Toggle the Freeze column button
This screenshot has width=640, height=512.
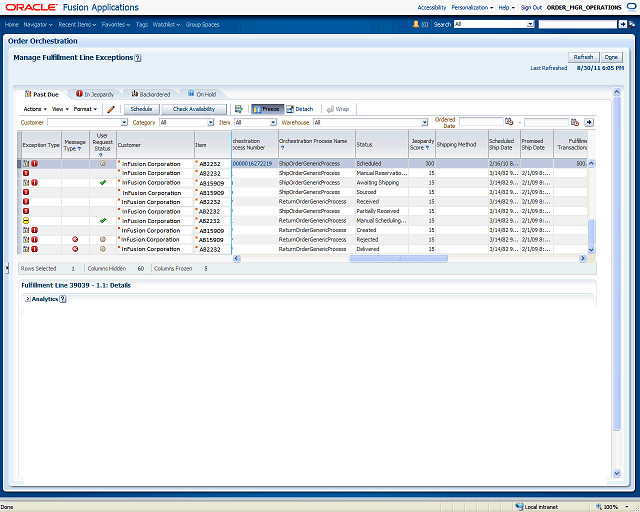click(266, 109)
